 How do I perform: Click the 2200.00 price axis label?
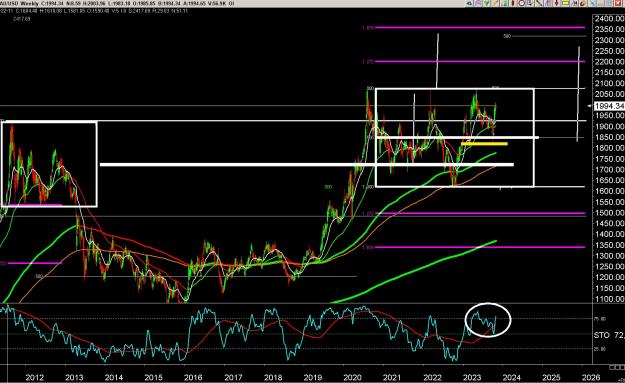pyautogui.click(x=609, y=62)
